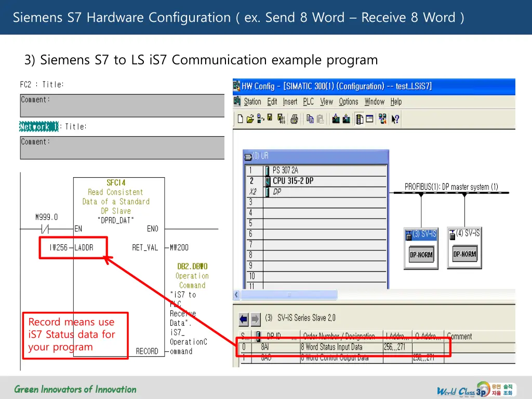Click the Copy toolbar icon
Screen dimensions: 532x399
(310, 119)
